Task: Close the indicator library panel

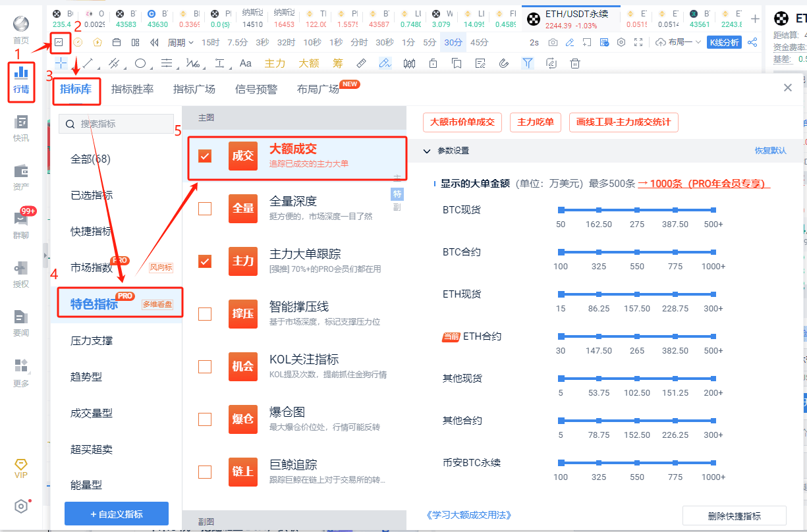Action: pyautogui.click(x=788, y=88)
